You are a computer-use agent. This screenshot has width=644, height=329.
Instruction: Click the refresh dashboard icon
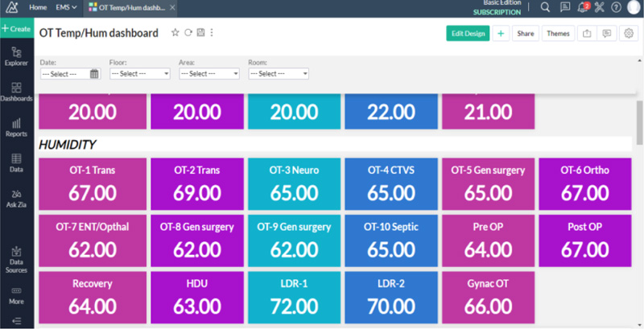click(x=188, y=33)
